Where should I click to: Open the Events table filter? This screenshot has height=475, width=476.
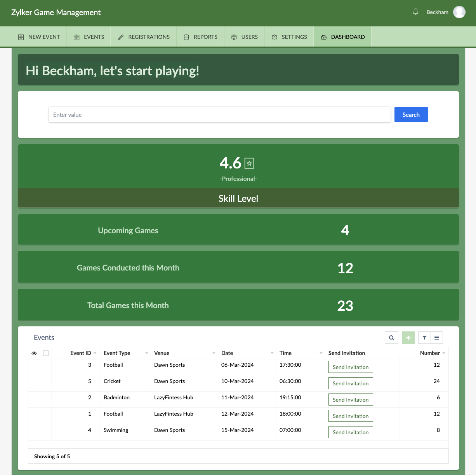(424, 338)
